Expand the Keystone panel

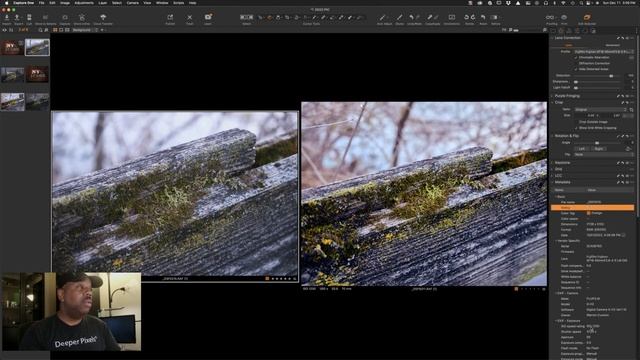pyautogui.click(x=552, y=162)
